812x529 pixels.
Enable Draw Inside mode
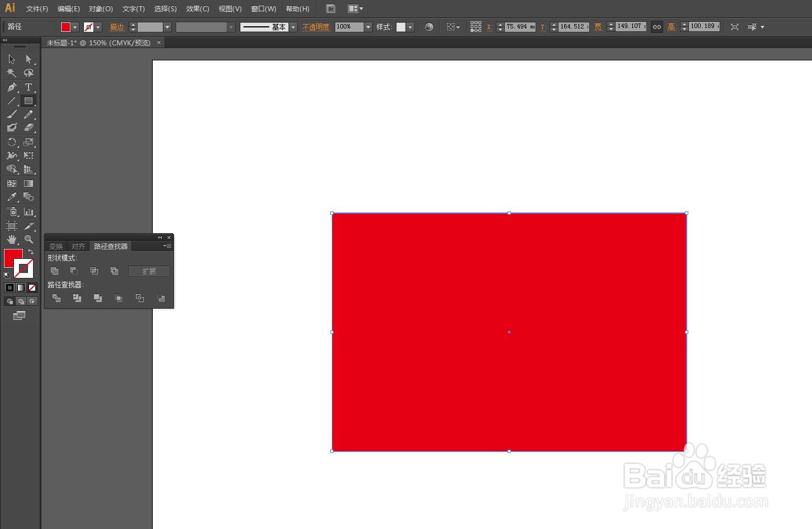point(32,301)
